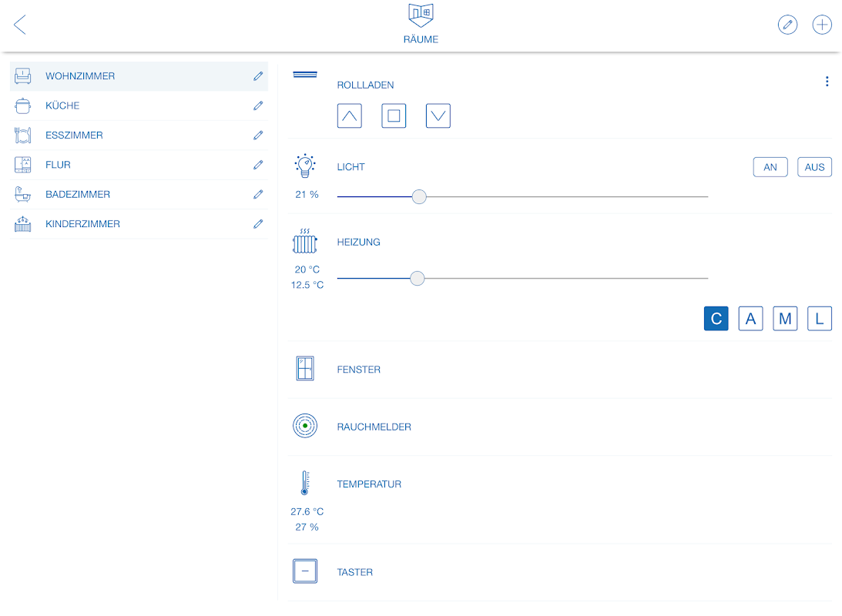Open the Rauchmelder device entry
The height and width of the screenshot is (616, 842).
[559, 427]
